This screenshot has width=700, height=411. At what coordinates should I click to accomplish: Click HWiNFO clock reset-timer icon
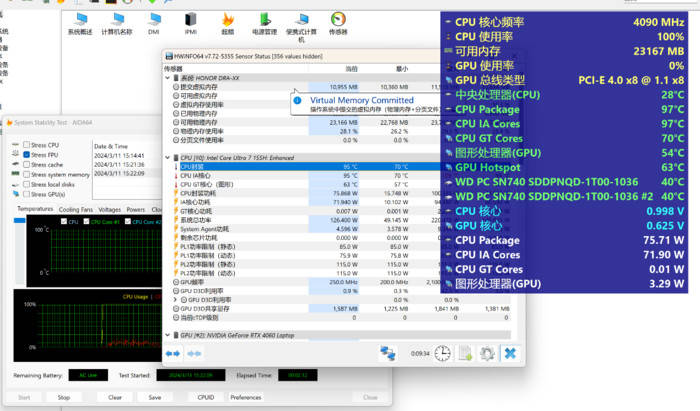pos(442,353)
